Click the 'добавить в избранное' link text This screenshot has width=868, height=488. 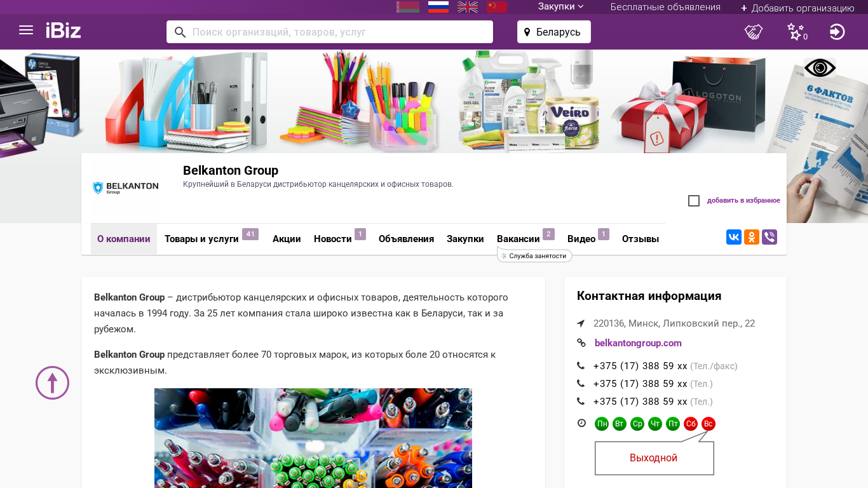coord(743,201)
